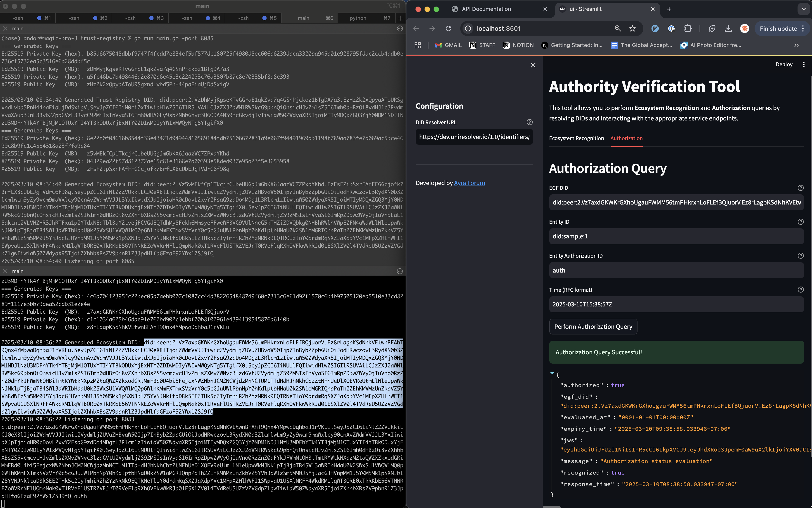The height and width of the screenshot is (508, 812).
Task: Close the ui · Streamlit tab
Action: point(652,9)
